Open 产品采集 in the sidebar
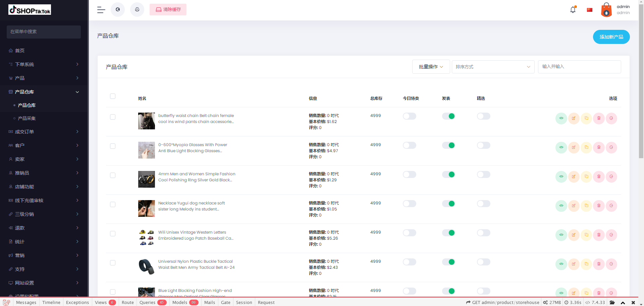 point(27,118)
